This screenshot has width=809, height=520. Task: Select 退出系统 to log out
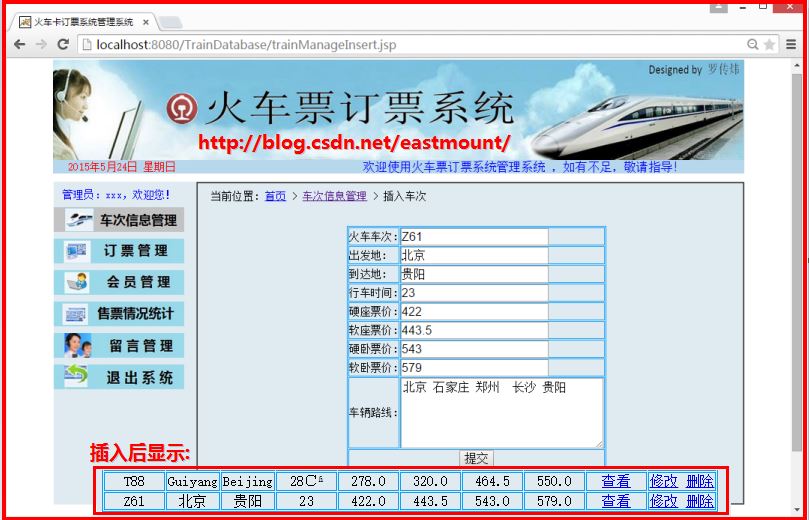pos(119,377)
